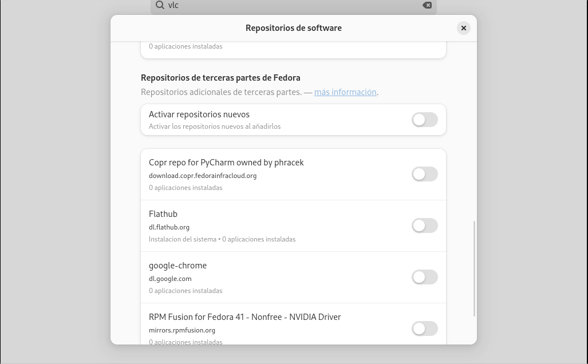Click the search magnifier icon
The width and height of the screenshot is (588, 364).
[160, 5]
